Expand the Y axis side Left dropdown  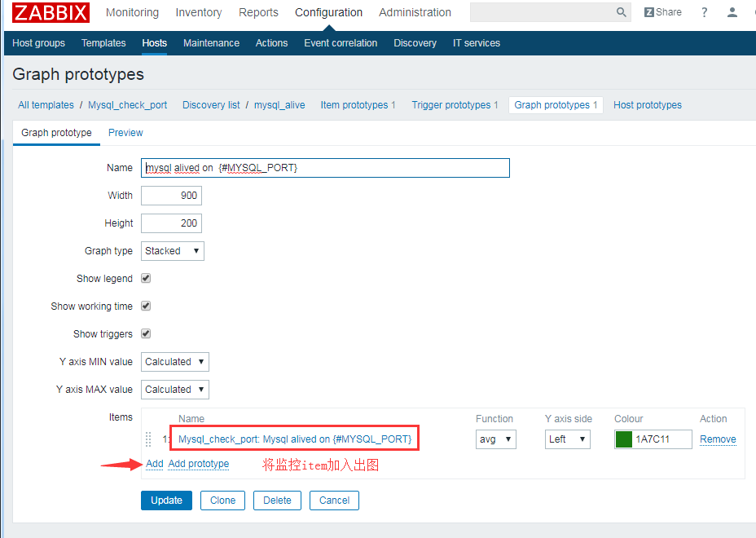tap(567, 439)
